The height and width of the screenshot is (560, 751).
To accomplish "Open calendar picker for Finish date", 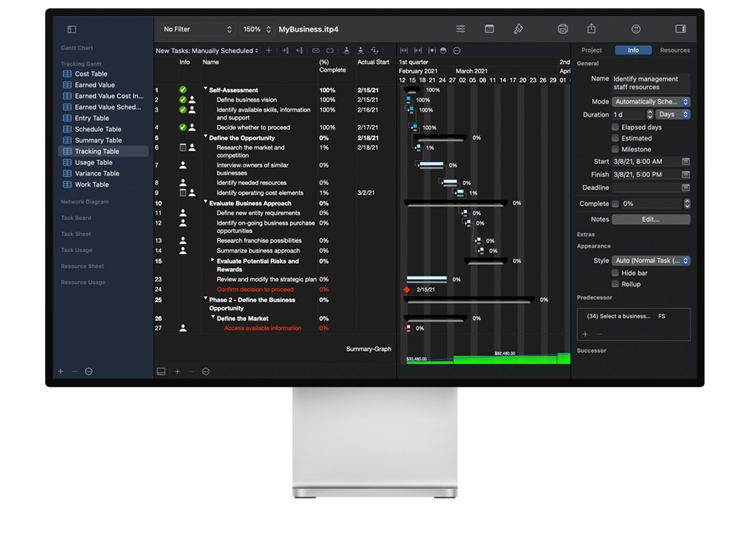I will coord(686,174).
